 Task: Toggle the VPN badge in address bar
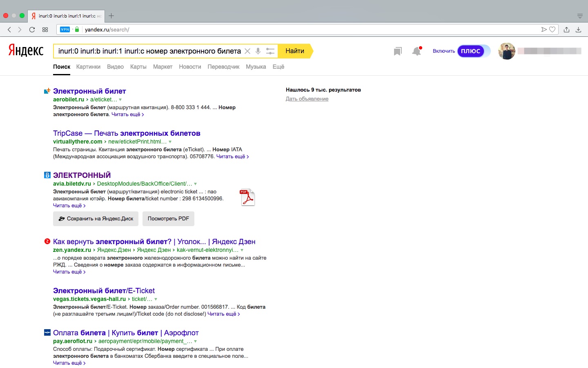coord(65,29)
